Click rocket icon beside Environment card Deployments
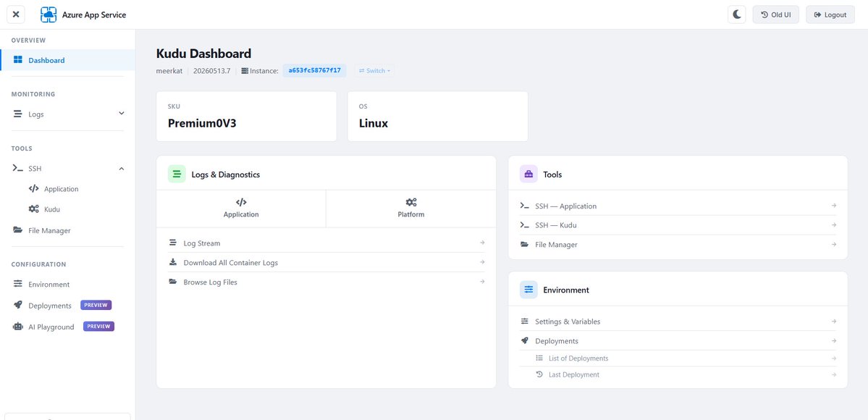The height and width of the screenshot is (420, 868). (x=525, y=340)
